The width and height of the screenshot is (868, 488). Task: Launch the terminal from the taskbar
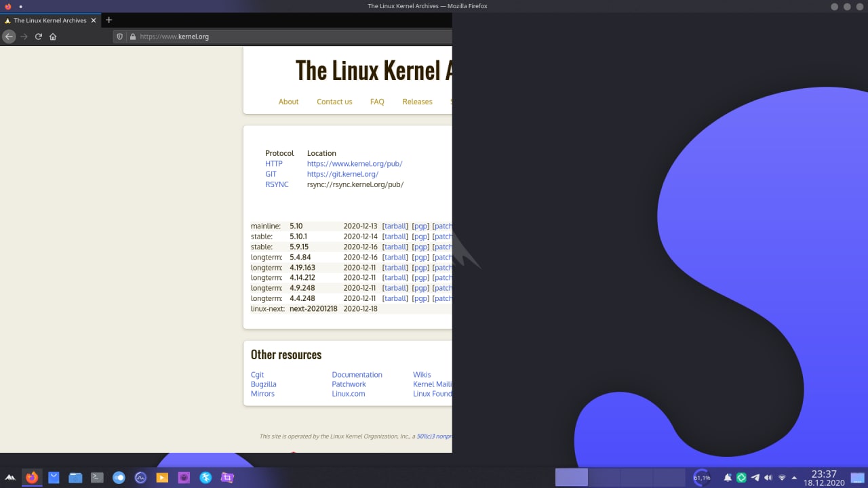pos(97,478)
